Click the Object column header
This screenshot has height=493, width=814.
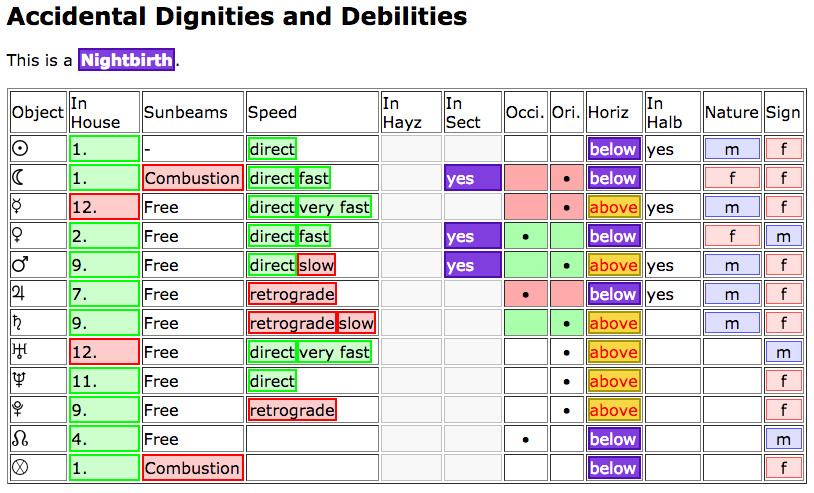click(38, 112)
